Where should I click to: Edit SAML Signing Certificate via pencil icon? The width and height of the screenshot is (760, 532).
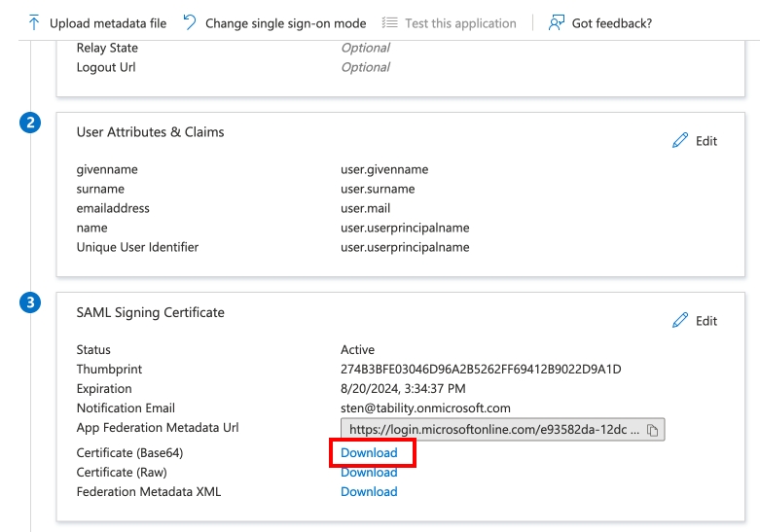[x=680, y=321]
